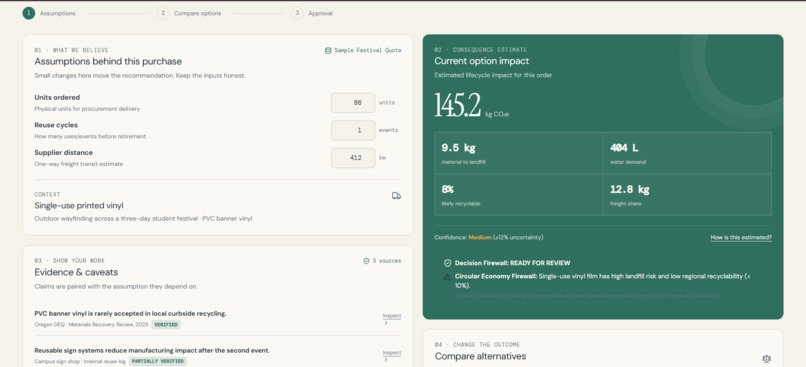806x367 pixels.
Task: Open the 3 sources label
Action: coord(387,261)
